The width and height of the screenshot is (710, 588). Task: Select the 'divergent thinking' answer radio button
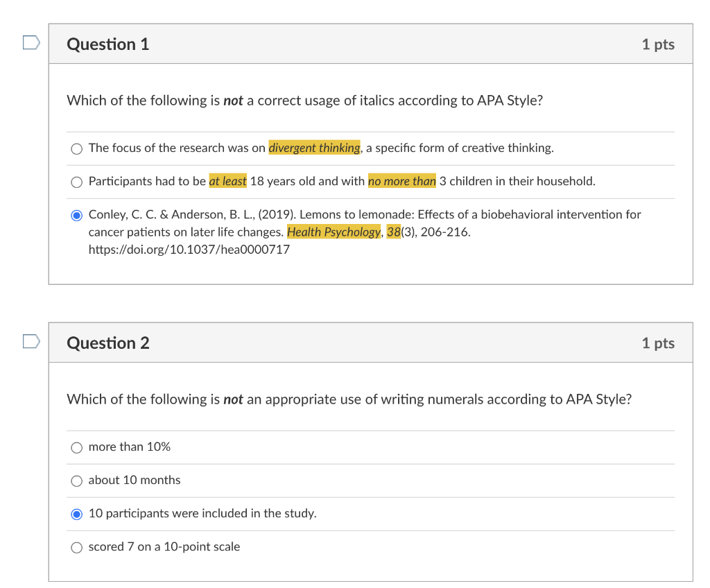click(77, 148)
